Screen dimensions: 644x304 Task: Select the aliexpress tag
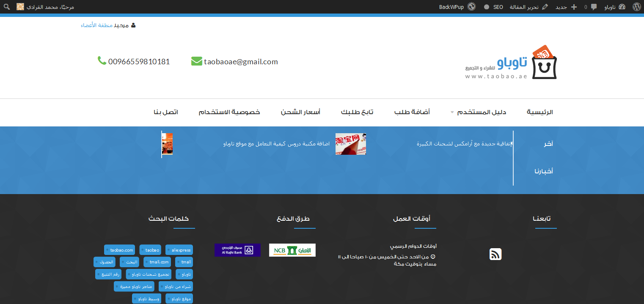(179, 250)
